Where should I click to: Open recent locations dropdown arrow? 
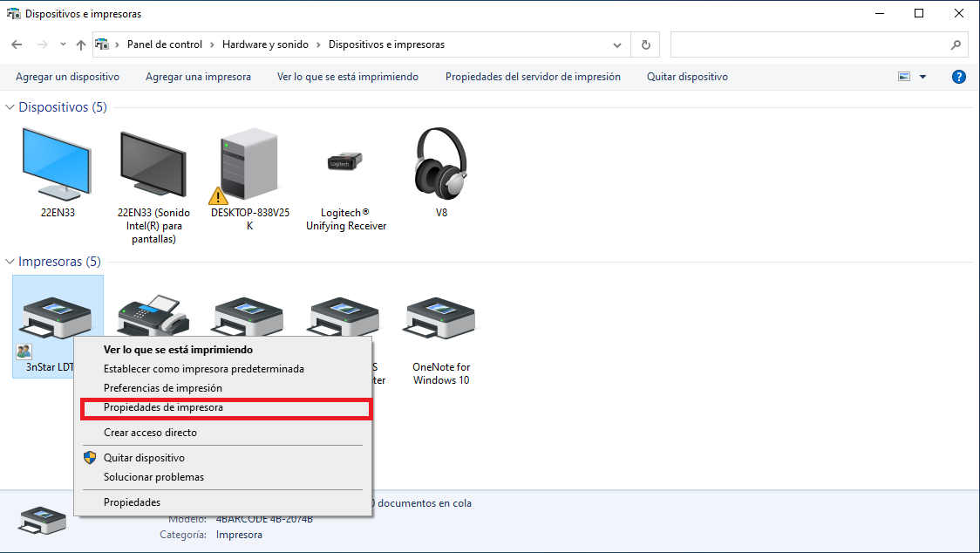tap(63, 44)
